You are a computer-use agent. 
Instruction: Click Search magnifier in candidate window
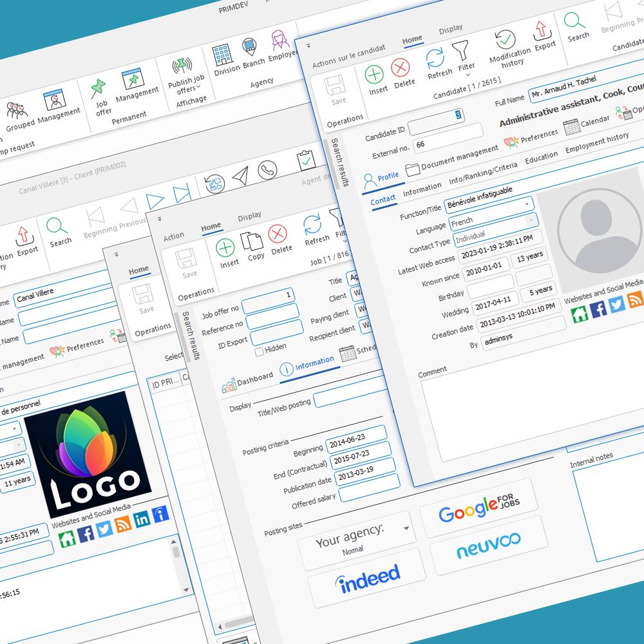pos(574,21)
